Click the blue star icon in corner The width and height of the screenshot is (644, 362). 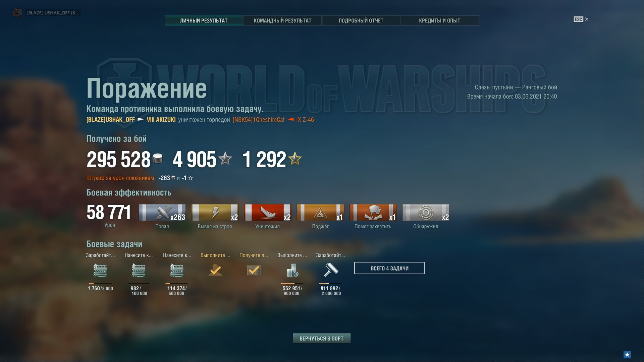pos(627,355)
